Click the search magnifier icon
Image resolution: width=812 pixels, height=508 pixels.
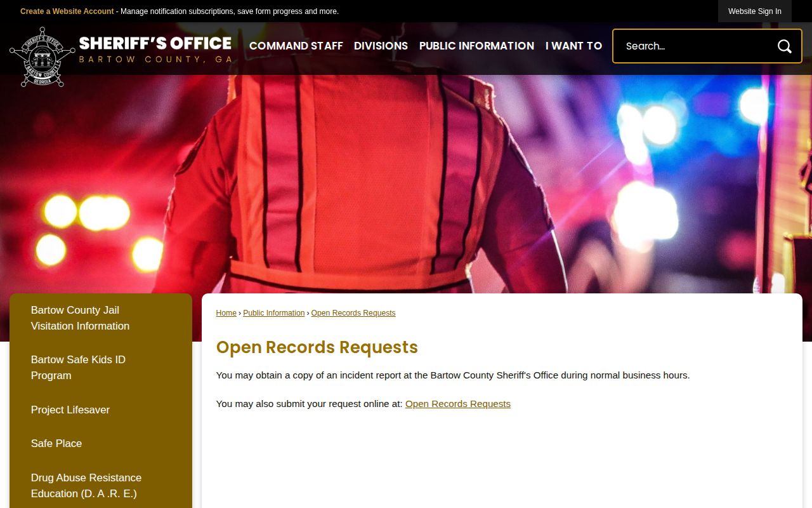click(x=785, y=46)
